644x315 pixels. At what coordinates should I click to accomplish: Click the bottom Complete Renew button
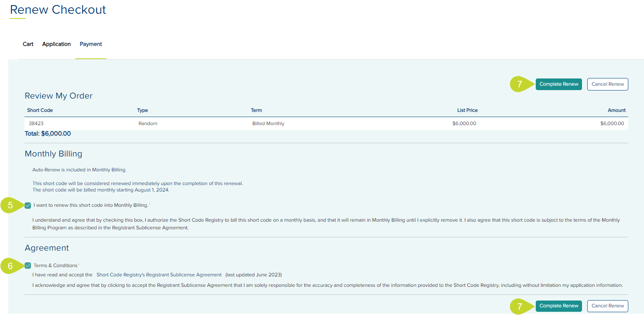(558, 306)
